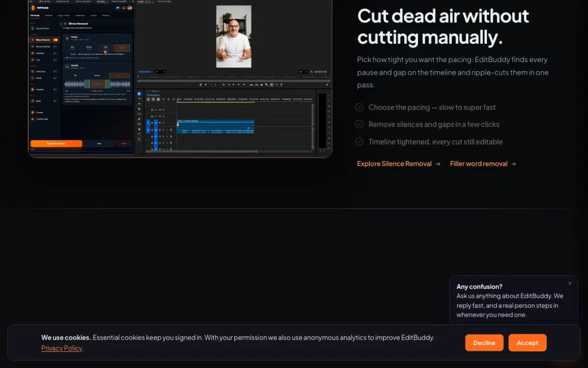The image size is (588, 368).
Task: Enable the Remove Retakes toggle
Action: pos(55,47)
